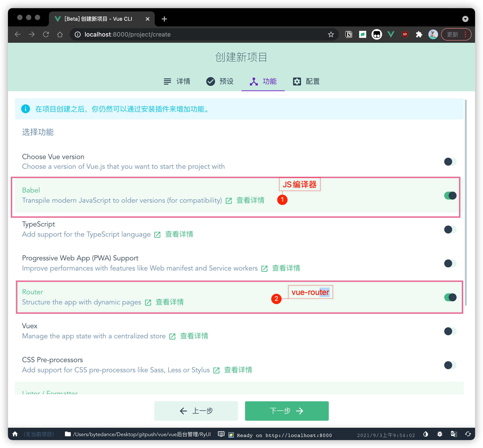Open the uBlock Origin extension icon
Image resolution: width=483 pixels, height=448 pixels.
405,34
